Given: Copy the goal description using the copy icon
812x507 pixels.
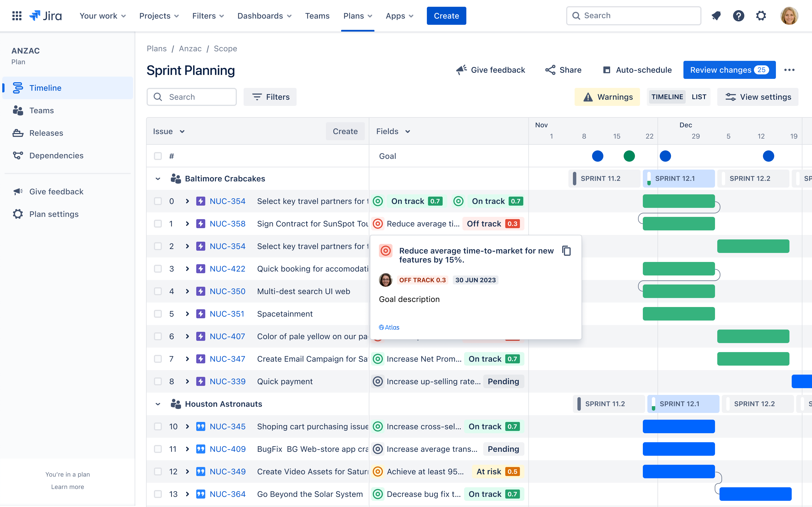Looking at the screenshot, I should [x=567, y=251].
